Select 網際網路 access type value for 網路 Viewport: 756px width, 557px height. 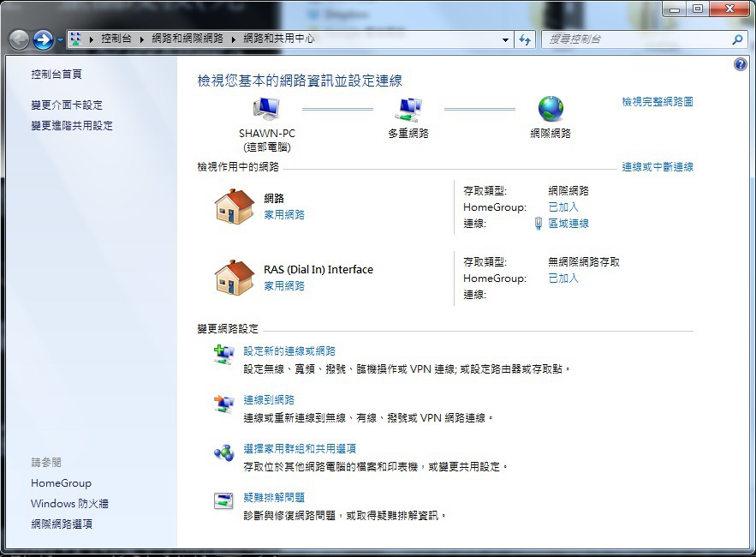tap(568, 190)
